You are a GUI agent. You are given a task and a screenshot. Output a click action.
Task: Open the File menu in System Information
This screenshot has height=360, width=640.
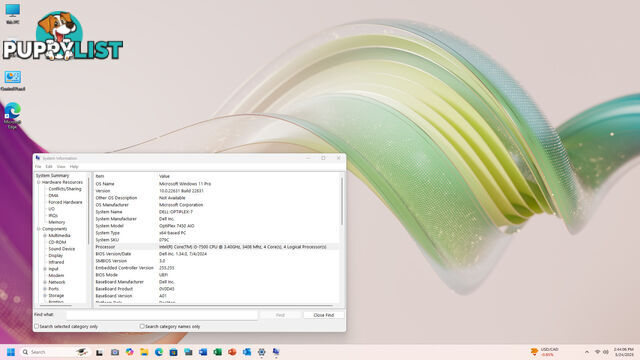coord(38,167)
